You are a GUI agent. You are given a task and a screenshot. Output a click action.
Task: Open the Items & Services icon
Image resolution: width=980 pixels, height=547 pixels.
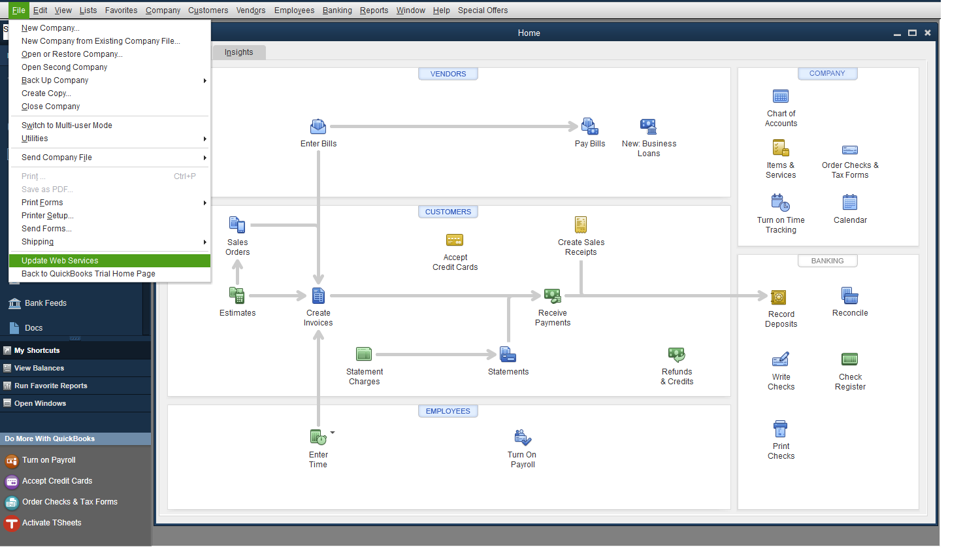(781, 148)
